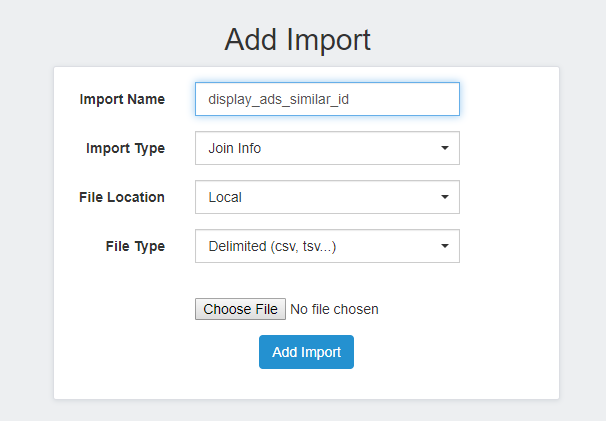
Task: Expand the File Location select showing Local
Action: tap(327, 197)
